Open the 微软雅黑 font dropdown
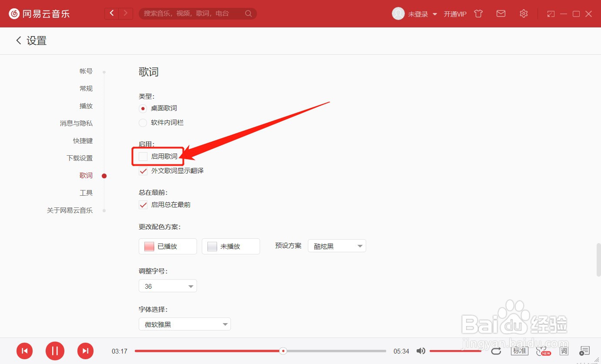 point(184,324)
